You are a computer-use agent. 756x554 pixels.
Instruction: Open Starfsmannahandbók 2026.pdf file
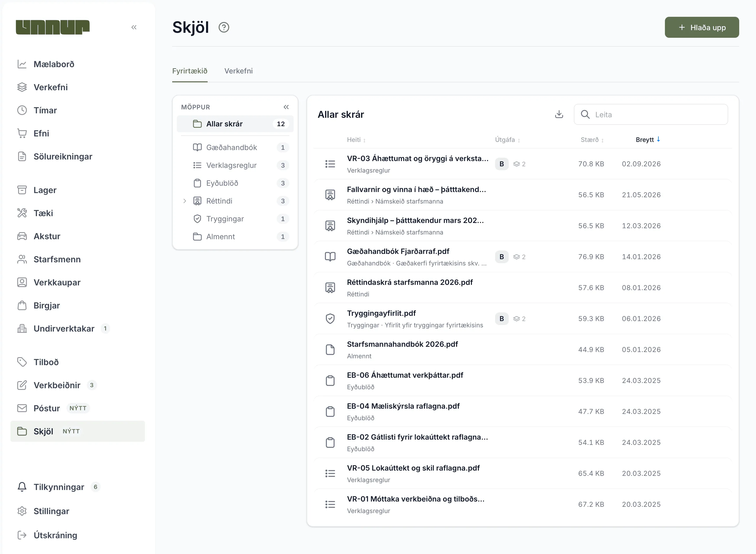coord(402,344)
